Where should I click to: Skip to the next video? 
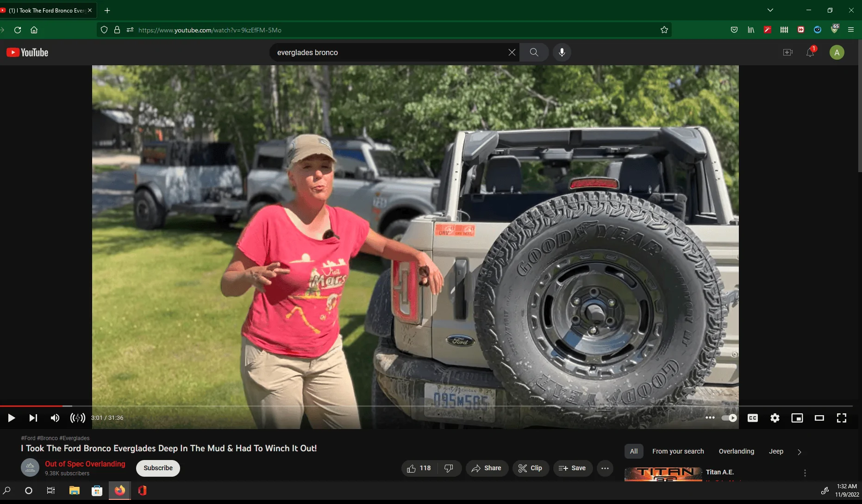tap(33, 418)
